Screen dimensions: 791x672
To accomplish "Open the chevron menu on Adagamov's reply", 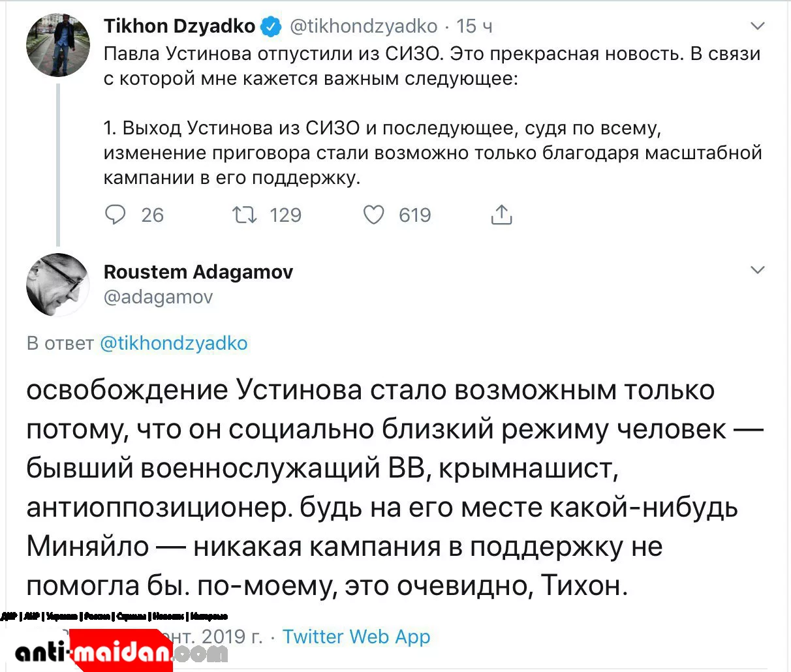I will (x=757, y=270).
